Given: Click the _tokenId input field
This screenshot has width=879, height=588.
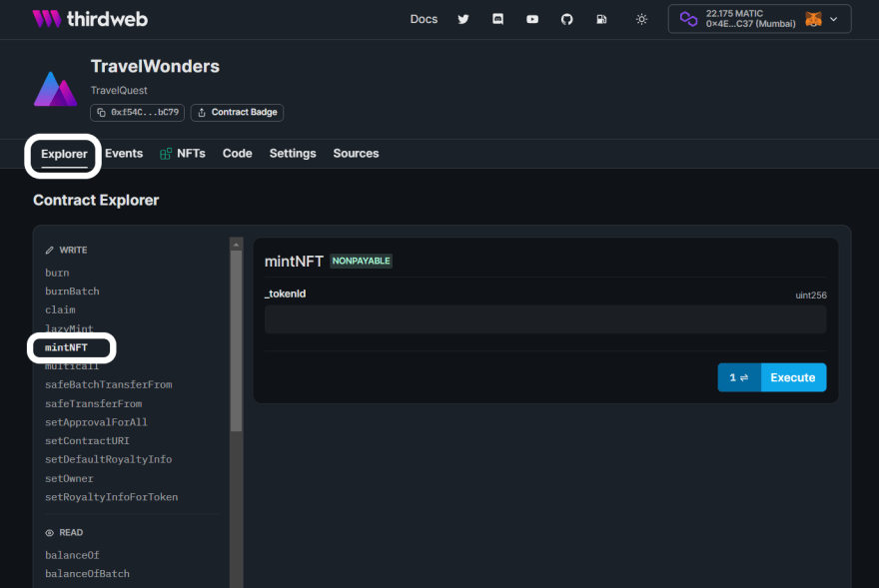Looking at the screenshot, I should [545, 319].
